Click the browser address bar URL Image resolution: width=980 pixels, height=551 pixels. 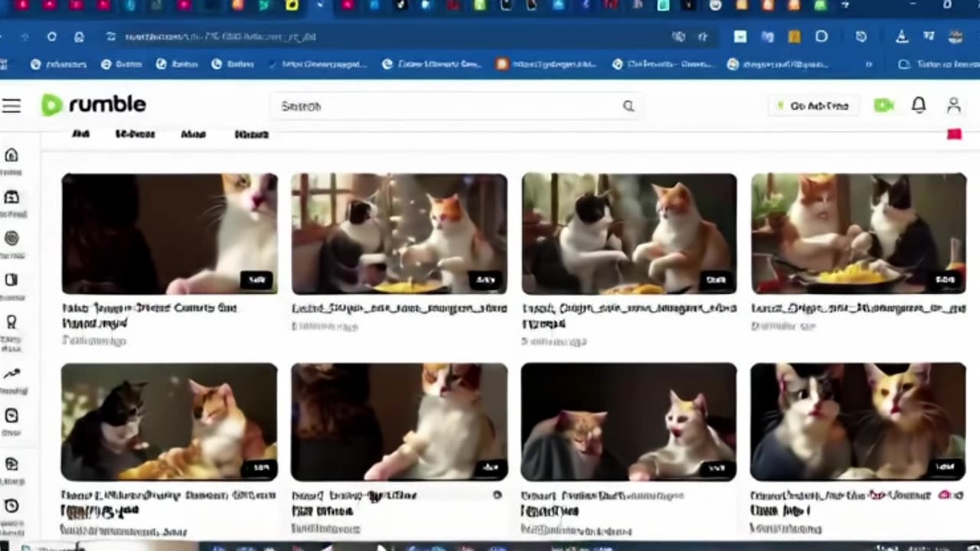pos(220,37)
